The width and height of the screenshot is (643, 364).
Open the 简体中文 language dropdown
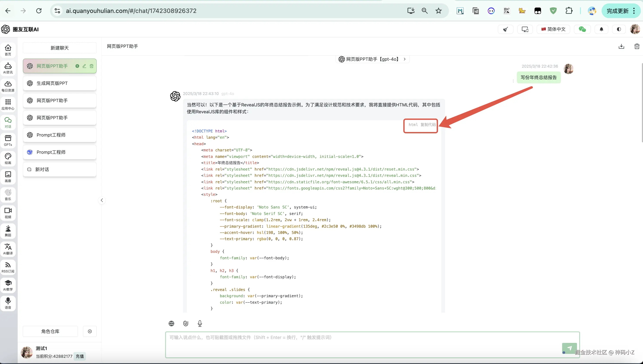(553, 29)
